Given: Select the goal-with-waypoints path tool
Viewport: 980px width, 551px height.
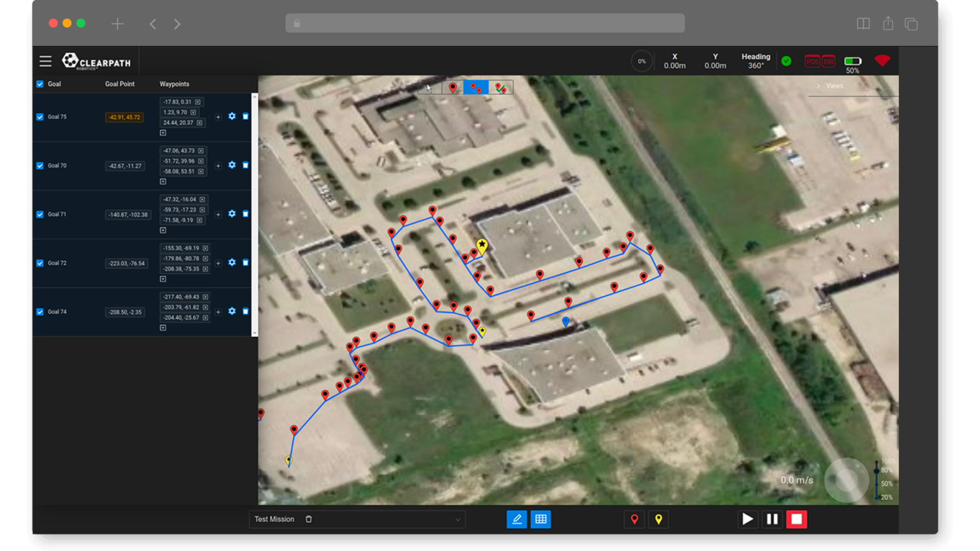Looking at the screenshot, I should (x=476, y=87).
